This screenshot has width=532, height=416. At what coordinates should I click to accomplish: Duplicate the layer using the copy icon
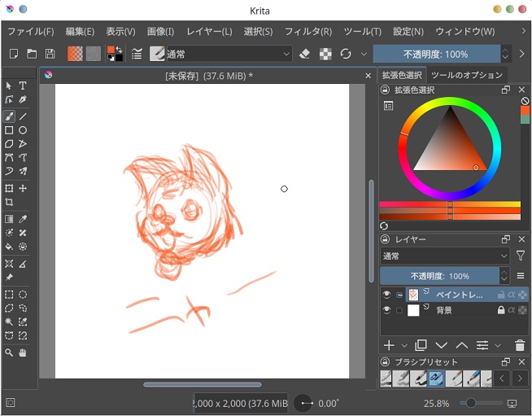tap(421, 346)
